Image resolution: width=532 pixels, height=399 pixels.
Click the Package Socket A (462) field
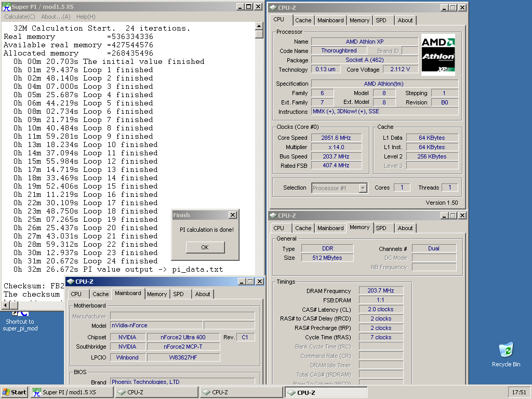(x=365, y=60)
